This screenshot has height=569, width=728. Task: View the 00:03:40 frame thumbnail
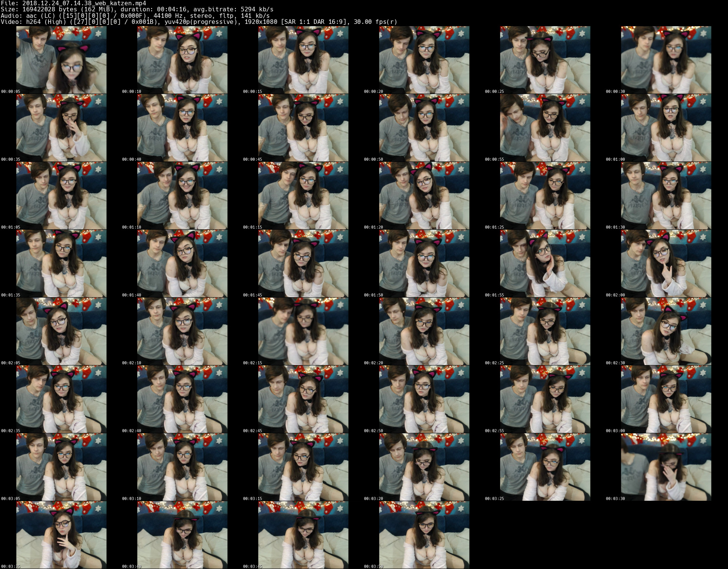coord(182,535)
